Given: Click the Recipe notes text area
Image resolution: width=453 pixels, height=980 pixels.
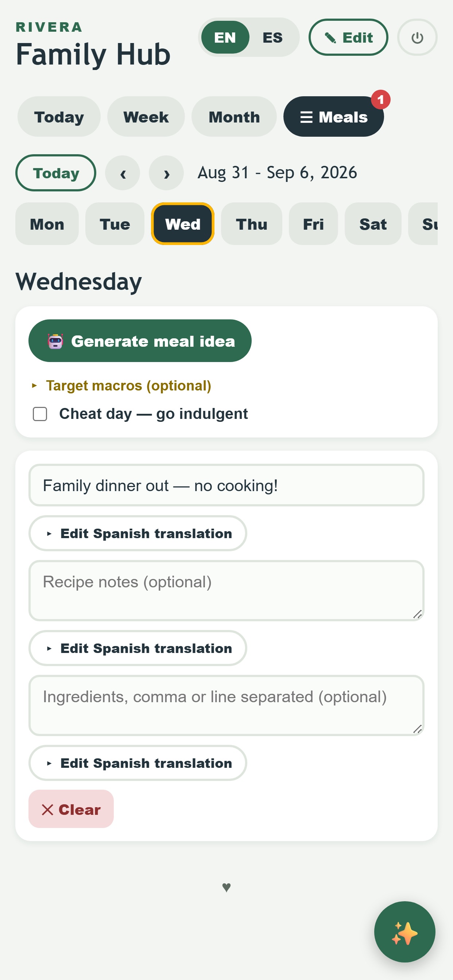Looking at the screenshot, I should (226, 590).
